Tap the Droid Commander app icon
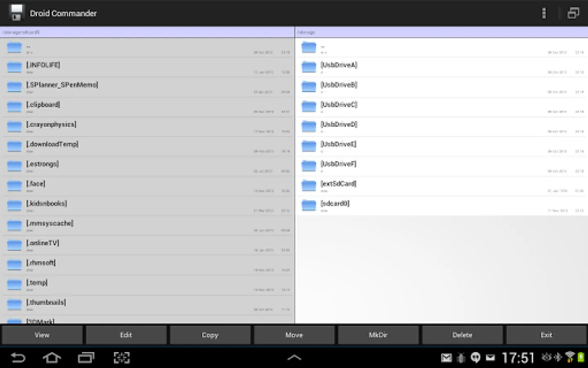Image resolution: width=588 pixels, height=368 pixels. point(16,13)
